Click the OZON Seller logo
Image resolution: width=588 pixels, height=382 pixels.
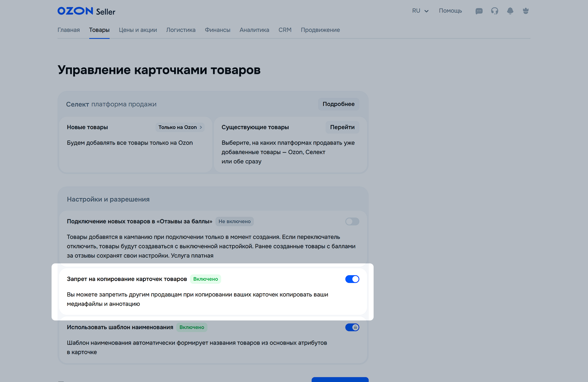coord(86,11)
